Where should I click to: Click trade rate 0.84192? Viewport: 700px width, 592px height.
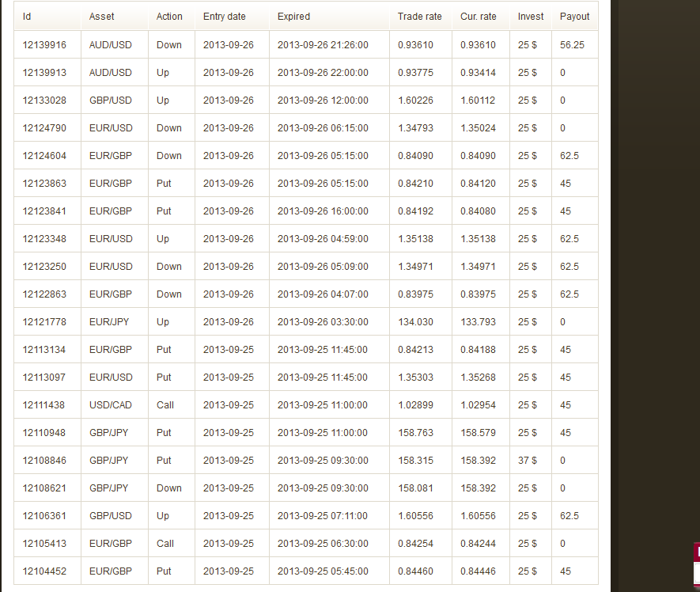[415, 211]
